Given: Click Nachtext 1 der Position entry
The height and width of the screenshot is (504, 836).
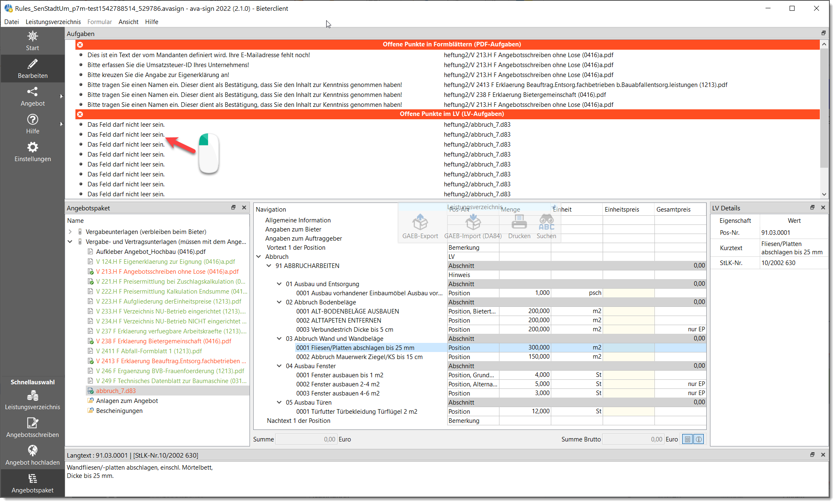Looking at the screenshot, I should (x=298, y=420).
